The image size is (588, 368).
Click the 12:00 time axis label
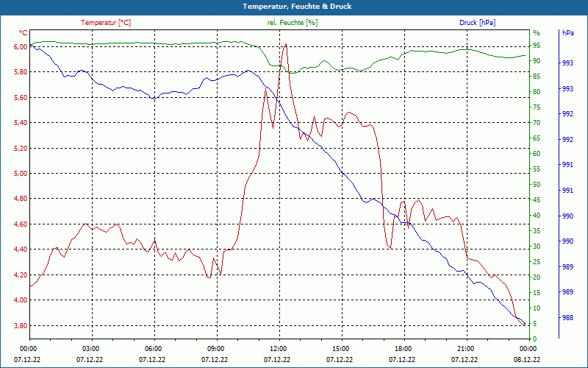[x=277, y=349]
